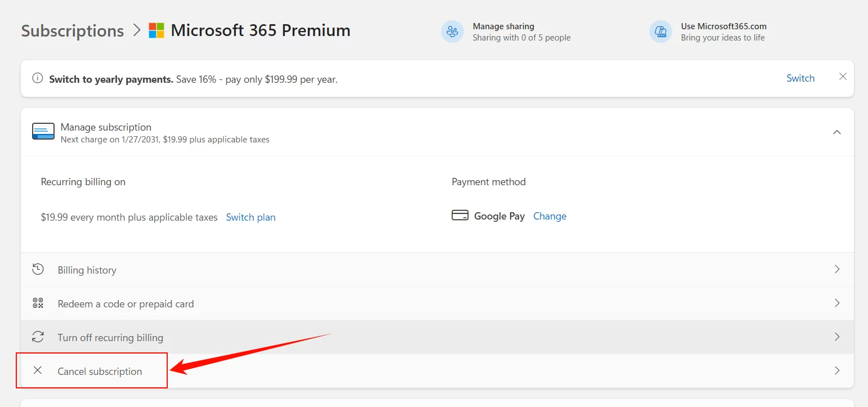Image resolution: width=868 pixels, height=407 pixels.
Task: Click the Use Microsoft365.com icon
Action: pos(660,32)
